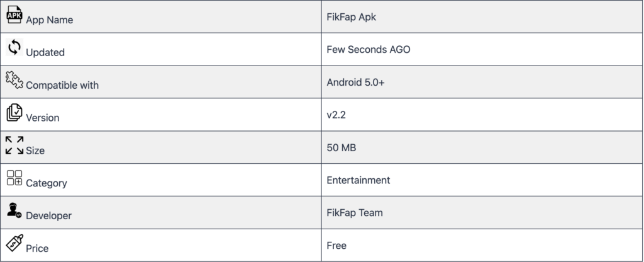
Task: Click the Developer row label
Action: (48, 216)
